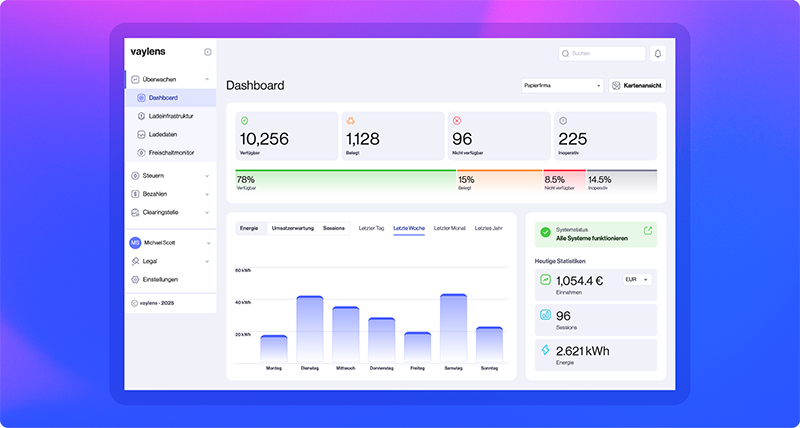Click the Bezahlen sidebar icon

pyautogui.click(x=135, y=194)
